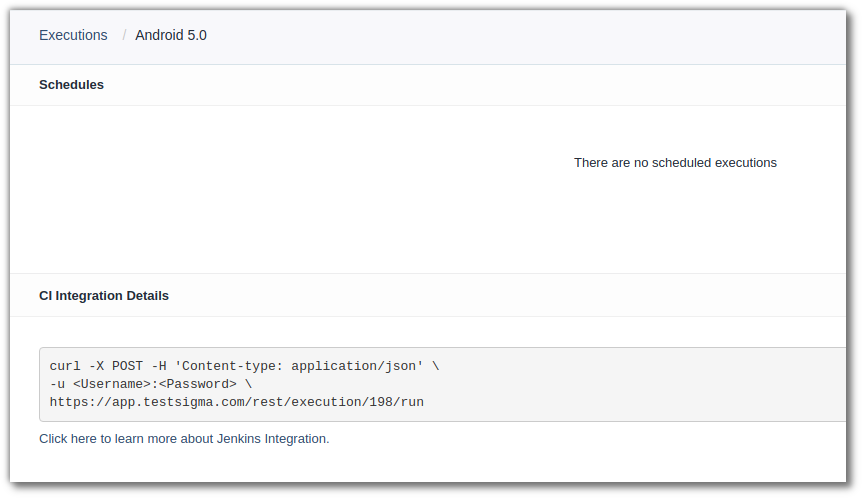862x498 pixels.
Task: Click the <Username> placeholder text
Action: [111, 384]
